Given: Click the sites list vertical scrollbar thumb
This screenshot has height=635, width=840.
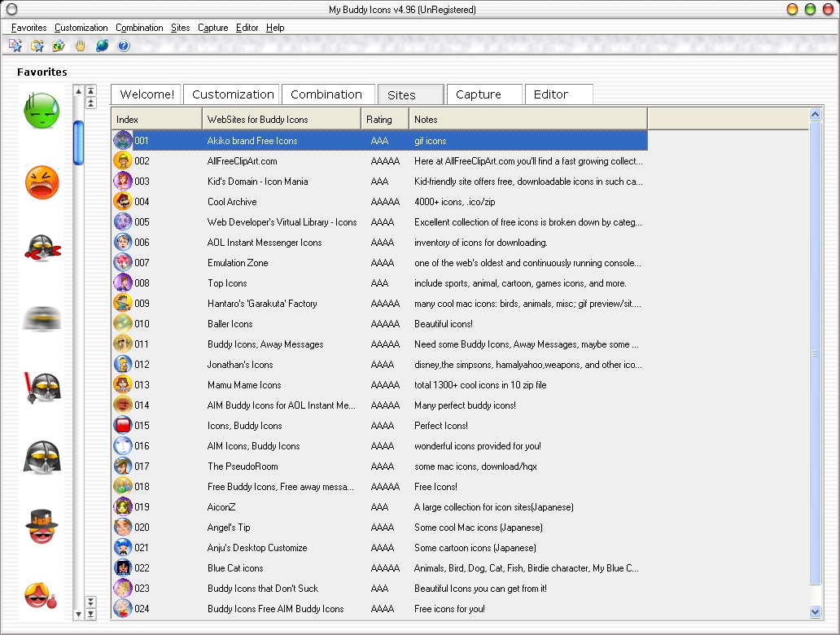Looking at the screenshot, I should [x=816, y=353].
